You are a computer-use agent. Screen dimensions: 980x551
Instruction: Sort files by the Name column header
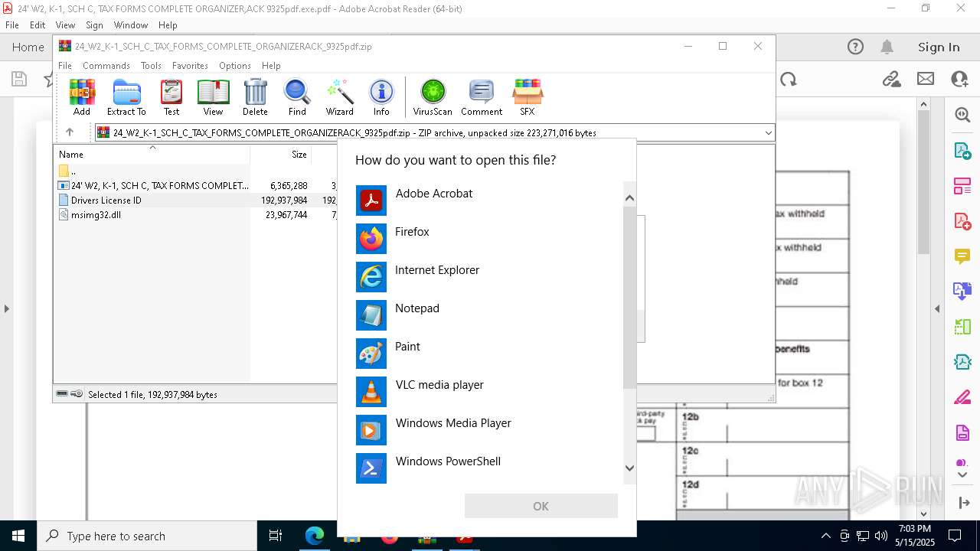point(152,154)
